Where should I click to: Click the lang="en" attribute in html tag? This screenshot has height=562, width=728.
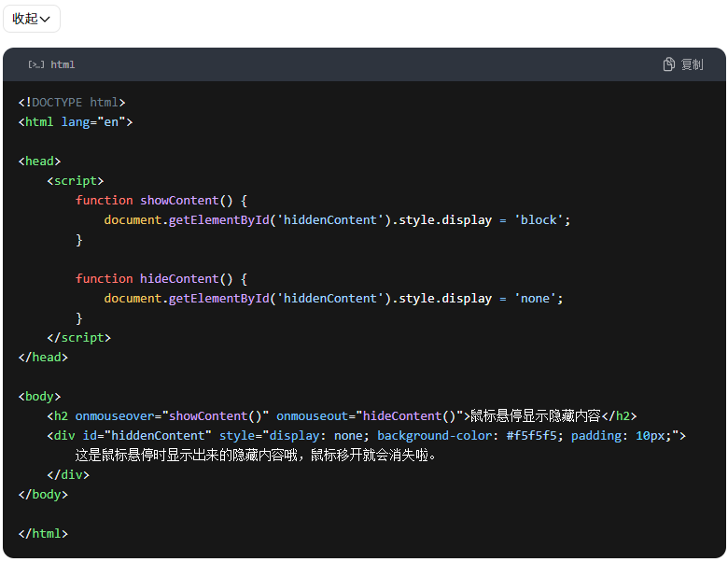[93, 122]
